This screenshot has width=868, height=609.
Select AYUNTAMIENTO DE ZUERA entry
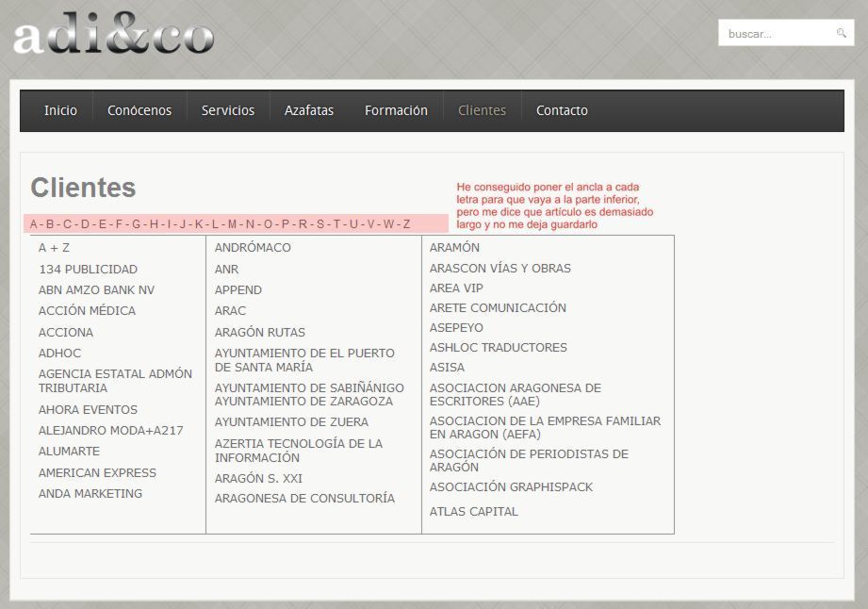(292, 422)
